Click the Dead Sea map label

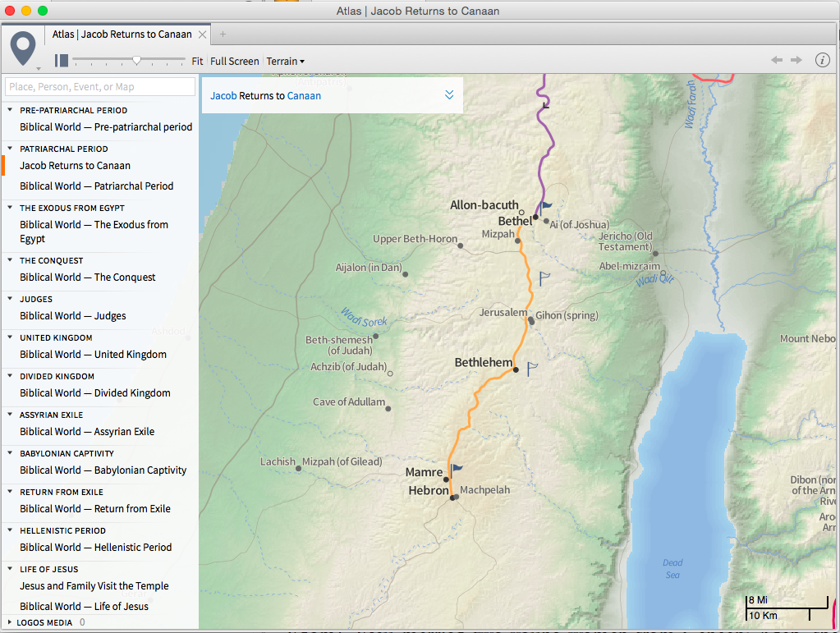[672, 569]
